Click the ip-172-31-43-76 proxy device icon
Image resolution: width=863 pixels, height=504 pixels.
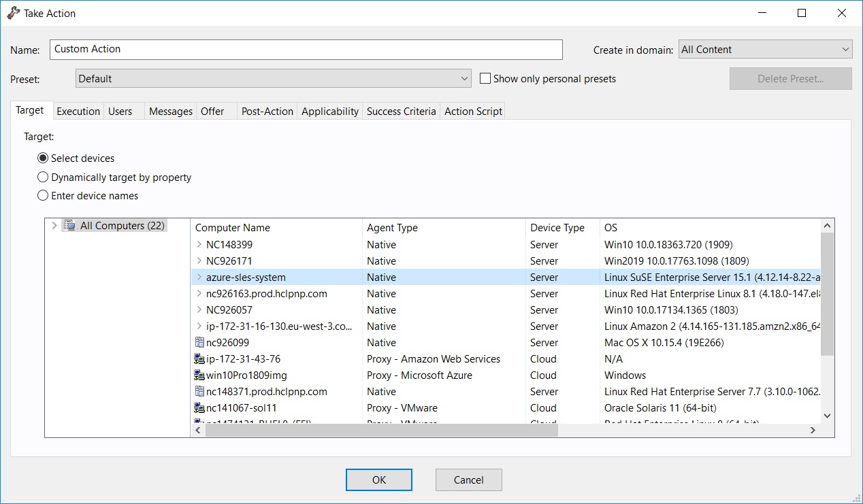(199, 359)
